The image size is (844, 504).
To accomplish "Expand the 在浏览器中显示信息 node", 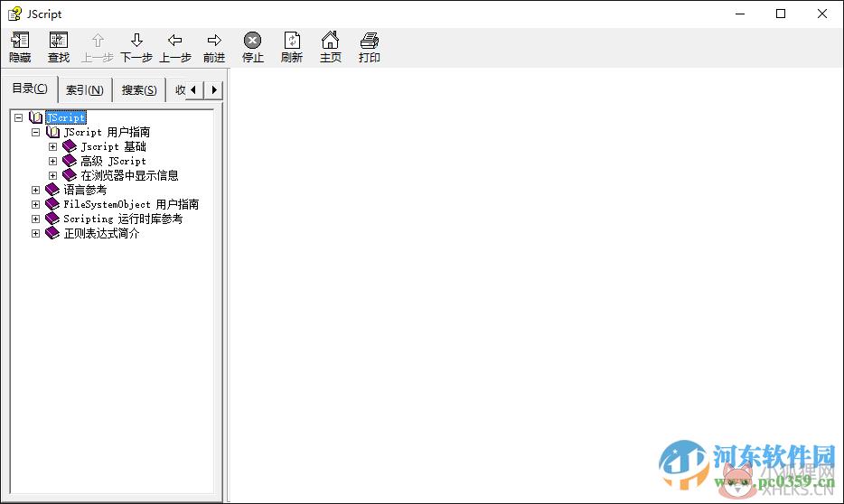I will pyautogui.click(x=52, y=175).
